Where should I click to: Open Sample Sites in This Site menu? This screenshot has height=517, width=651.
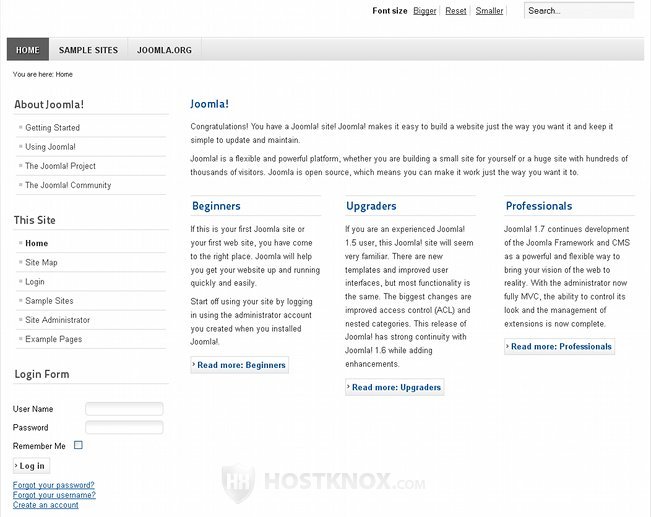point(49,301)
